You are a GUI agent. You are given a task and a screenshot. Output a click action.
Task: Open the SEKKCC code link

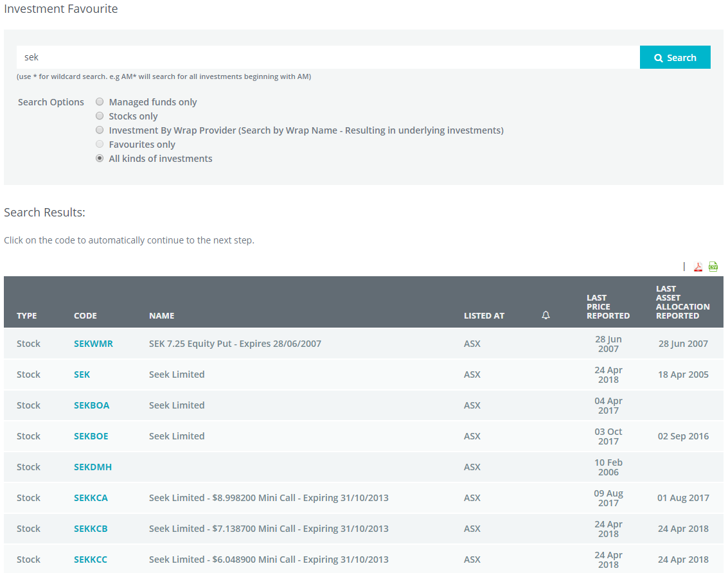[x=91, y=560]
